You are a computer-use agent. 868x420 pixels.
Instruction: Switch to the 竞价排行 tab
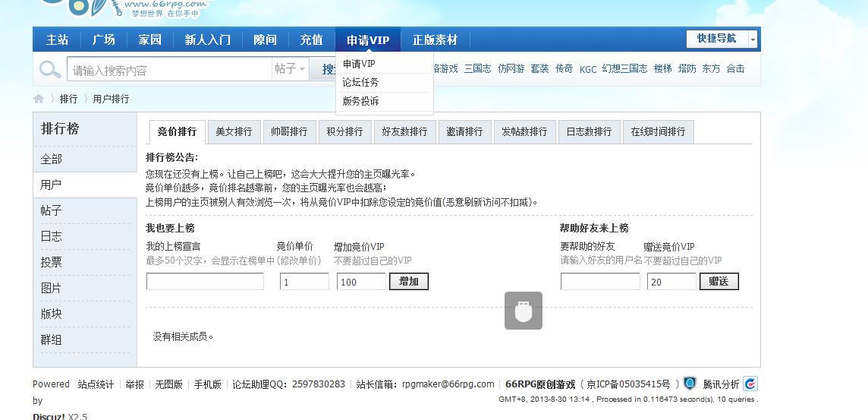click(x=177, y=132)
